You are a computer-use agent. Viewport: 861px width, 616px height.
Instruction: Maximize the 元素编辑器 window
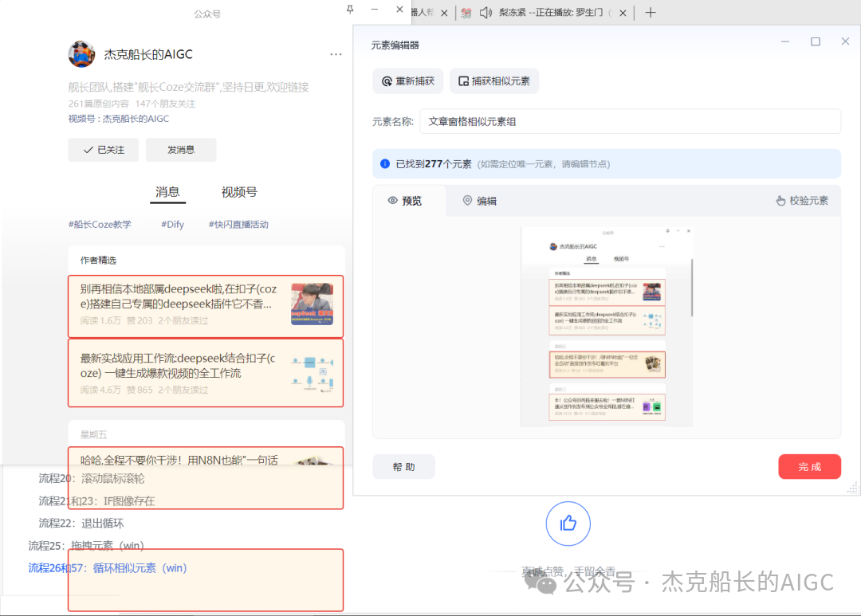[816, 41]
